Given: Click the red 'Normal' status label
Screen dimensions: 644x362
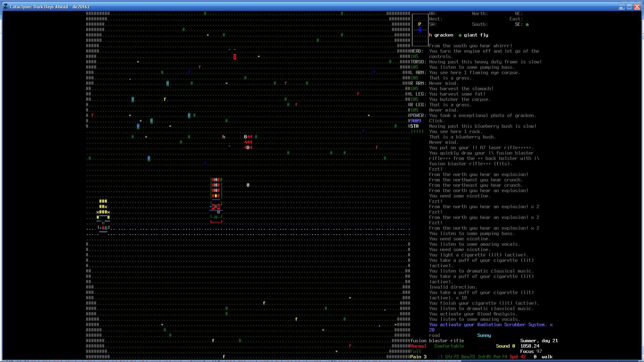Looking at the screenshot, I should [x=418, y=346].
